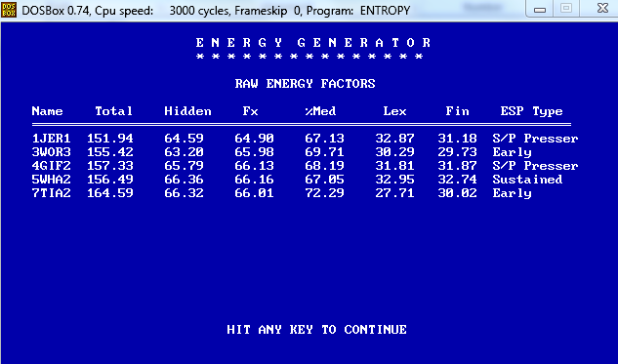Select the name 5WHA2
Viewport: 618px width, 364px height.
point(51,180)
